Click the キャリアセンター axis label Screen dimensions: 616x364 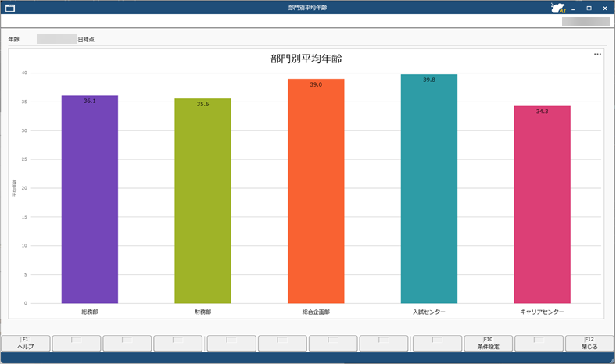(543, 312)
